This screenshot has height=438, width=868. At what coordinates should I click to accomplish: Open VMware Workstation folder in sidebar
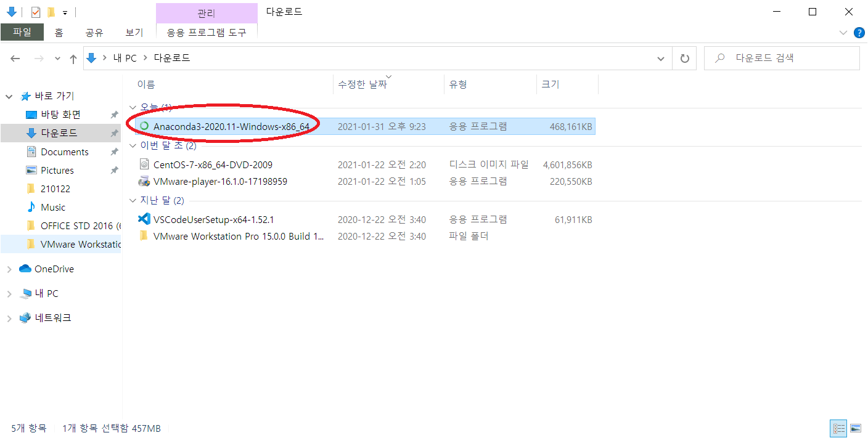81,245
